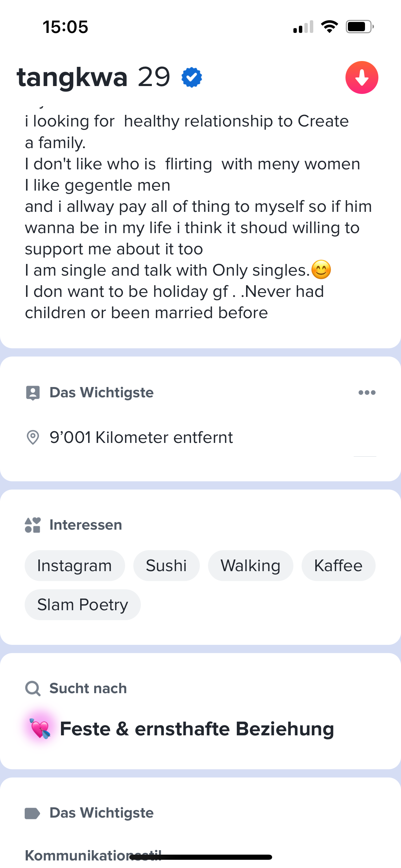The image size is (401, 868).
Task: Tap the tag icon beside lower Das Wichtigste
Action: (33, 813)
